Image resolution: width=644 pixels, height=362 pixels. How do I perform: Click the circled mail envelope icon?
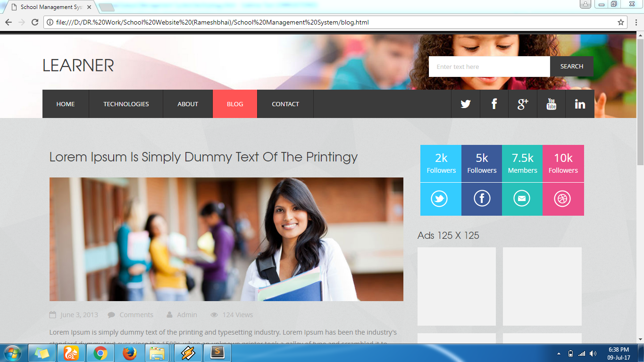[521, 199]
